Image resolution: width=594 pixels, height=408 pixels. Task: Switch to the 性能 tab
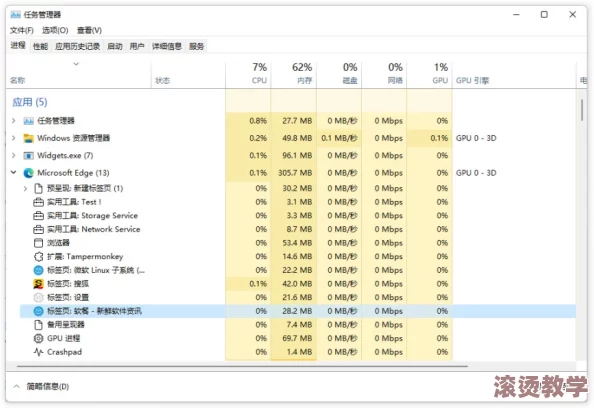(x=40, y=47)
